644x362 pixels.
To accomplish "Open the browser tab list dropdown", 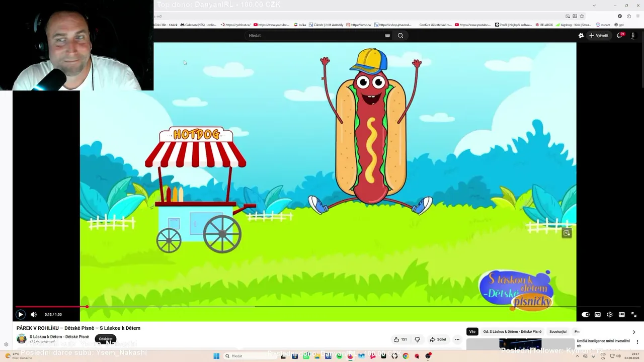I will pos(594,5).
